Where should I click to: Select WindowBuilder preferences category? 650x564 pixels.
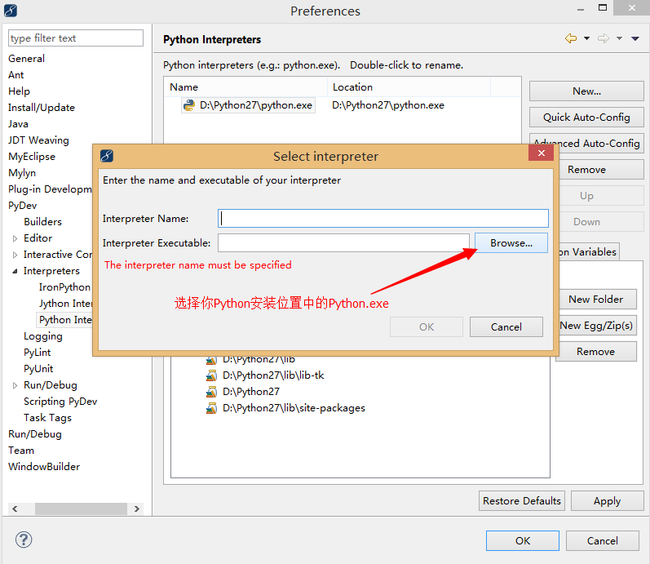click(44, 467)
